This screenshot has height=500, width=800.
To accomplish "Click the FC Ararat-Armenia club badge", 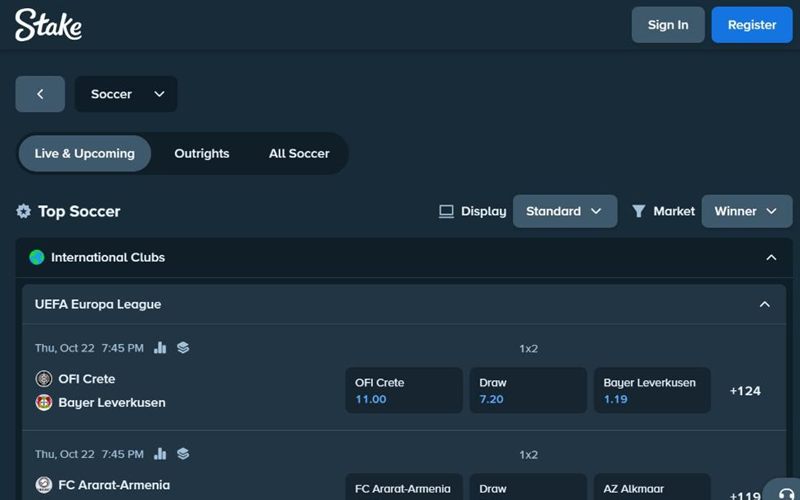I will (x=44, y=485).
